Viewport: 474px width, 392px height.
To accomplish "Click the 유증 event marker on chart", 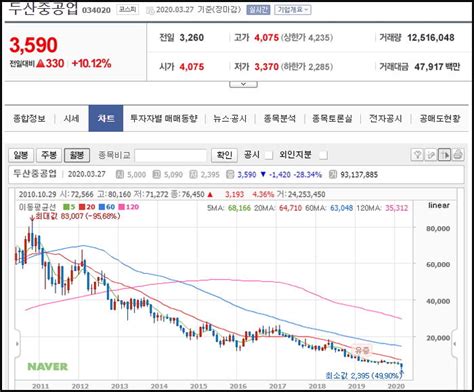I will pos(362,350).
